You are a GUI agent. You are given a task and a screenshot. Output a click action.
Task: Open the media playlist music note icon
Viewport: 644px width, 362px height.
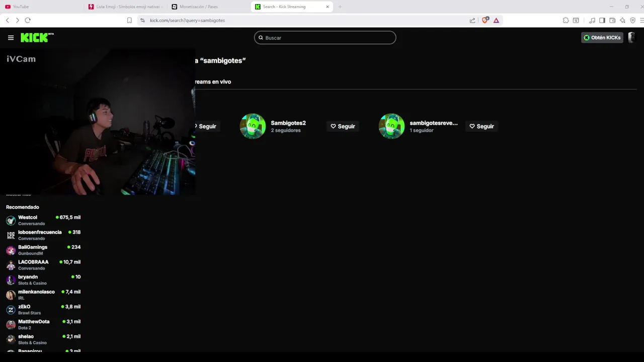(x=592, y=20)
